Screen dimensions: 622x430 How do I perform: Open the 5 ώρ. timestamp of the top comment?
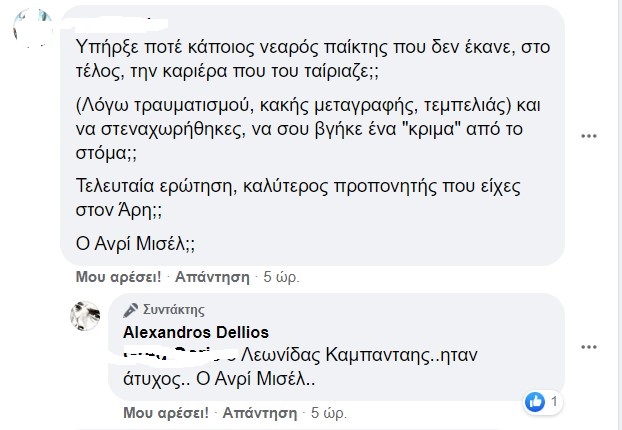pyautogui.click(x=281, y=277)
